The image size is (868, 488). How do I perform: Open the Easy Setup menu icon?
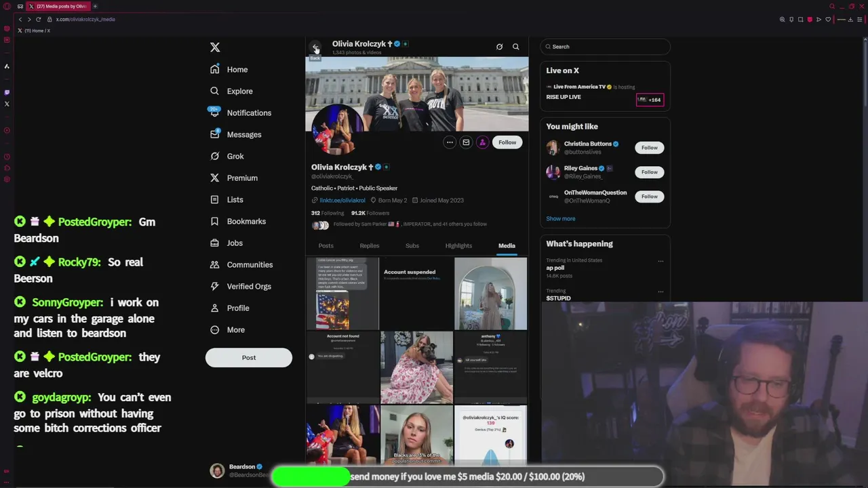(x=860, y=19)
